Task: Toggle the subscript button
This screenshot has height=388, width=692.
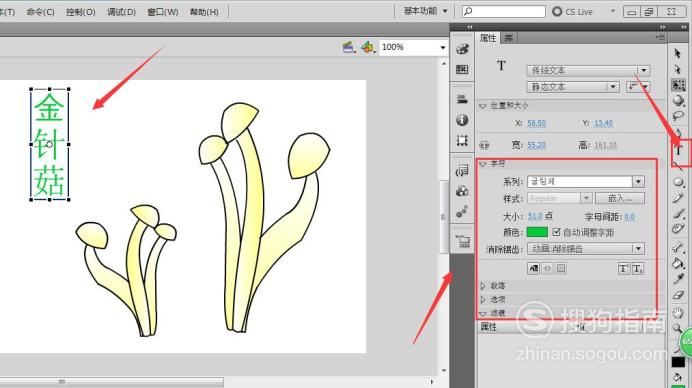Action: tap(637, 268)
